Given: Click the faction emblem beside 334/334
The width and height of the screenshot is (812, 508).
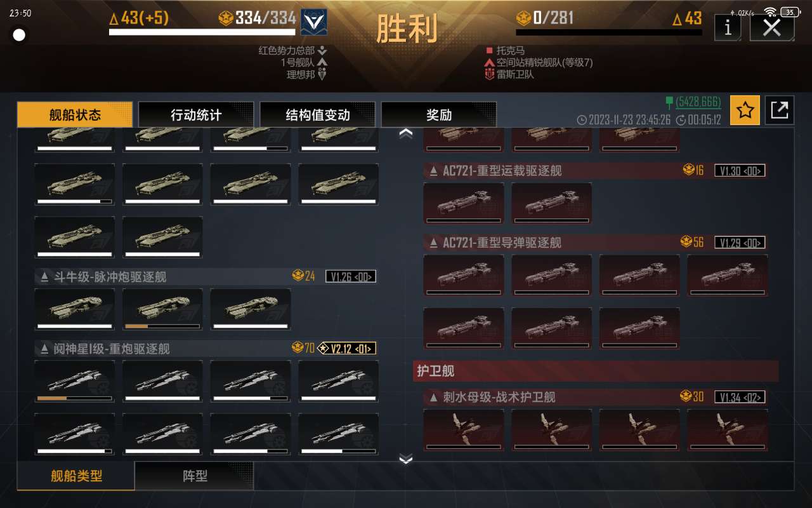Looking at the screenshot, I should click(313, 22).
